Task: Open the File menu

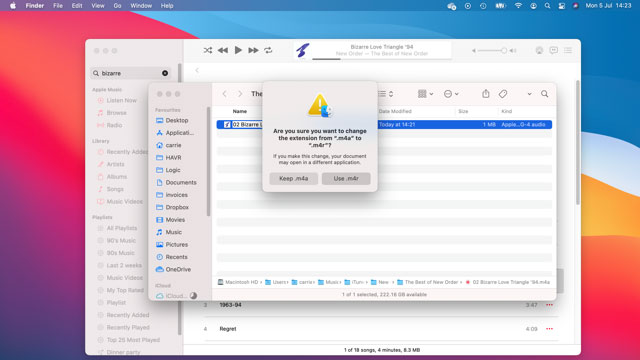Action: coord(58,6)
